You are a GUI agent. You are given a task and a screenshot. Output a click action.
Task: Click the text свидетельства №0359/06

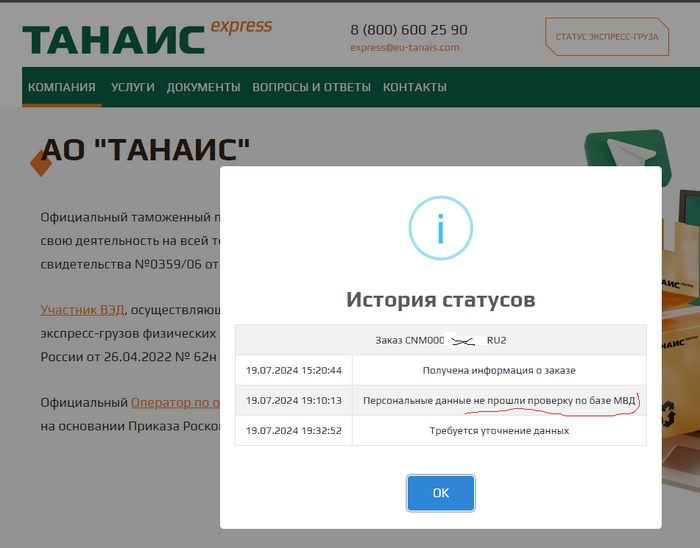(x=121, y=264)
